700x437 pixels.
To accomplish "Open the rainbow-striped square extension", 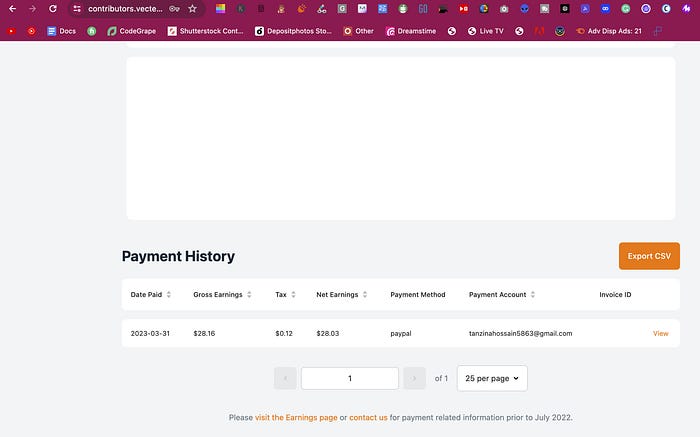I will coord(221,8).
